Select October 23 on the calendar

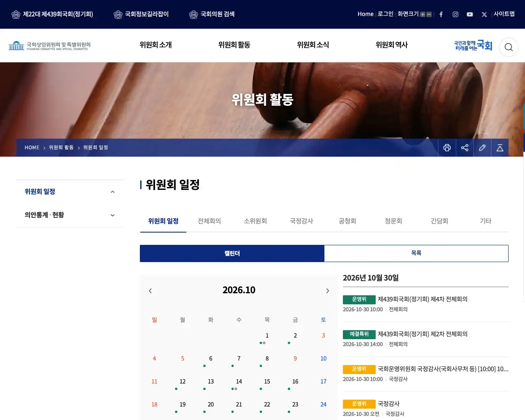point(295,405)
